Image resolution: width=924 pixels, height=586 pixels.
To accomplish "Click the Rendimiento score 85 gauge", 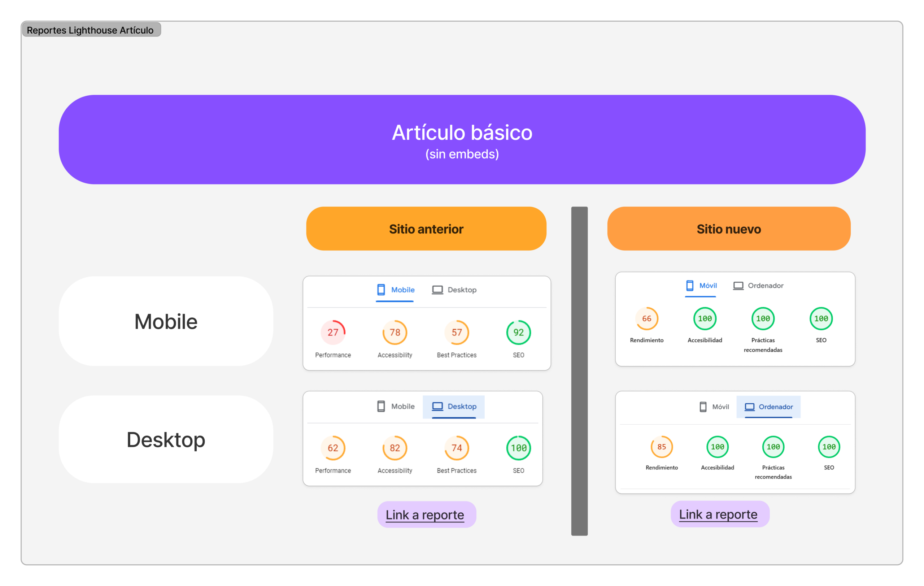I will pos(662,447).
